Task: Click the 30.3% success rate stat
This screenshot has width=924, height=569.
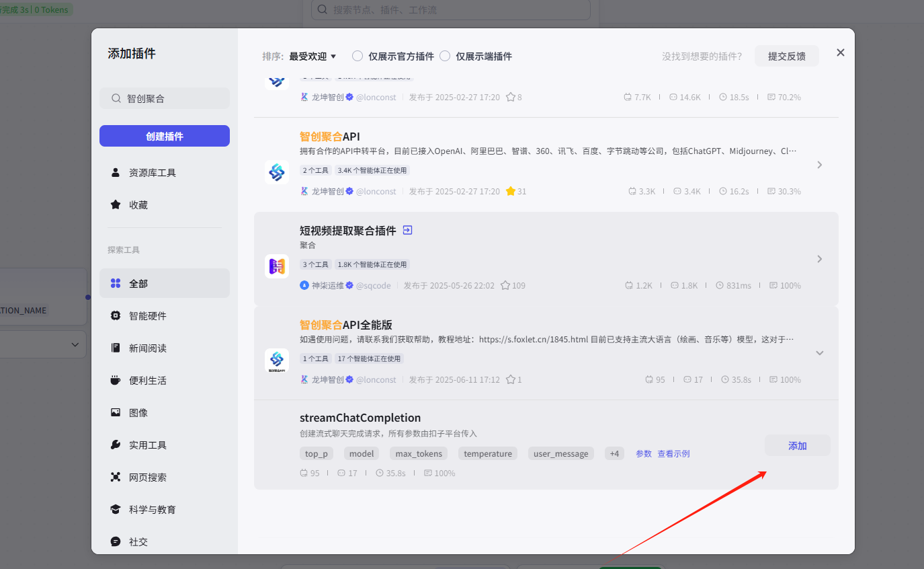Action: 784,191
